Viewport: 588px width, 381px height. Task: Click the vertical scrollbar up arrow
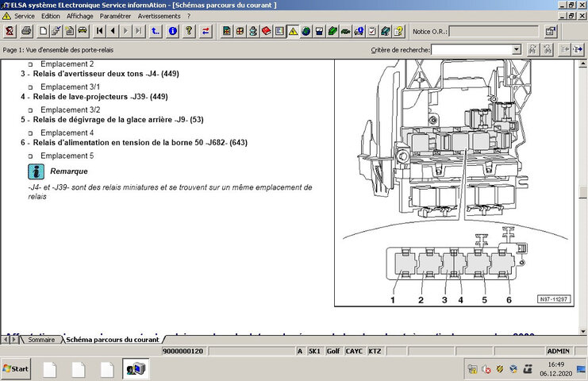click(x=583, y=63)
